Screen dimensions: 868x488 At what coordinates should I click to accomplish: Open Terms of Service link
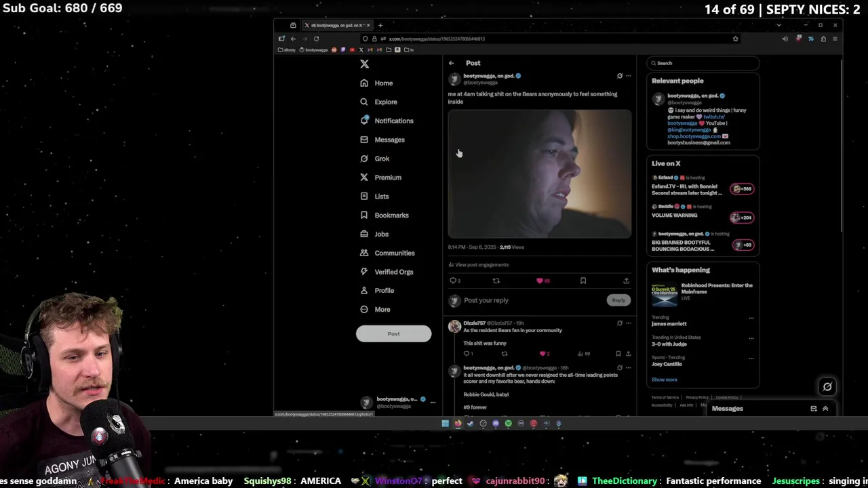click(665, 398)
